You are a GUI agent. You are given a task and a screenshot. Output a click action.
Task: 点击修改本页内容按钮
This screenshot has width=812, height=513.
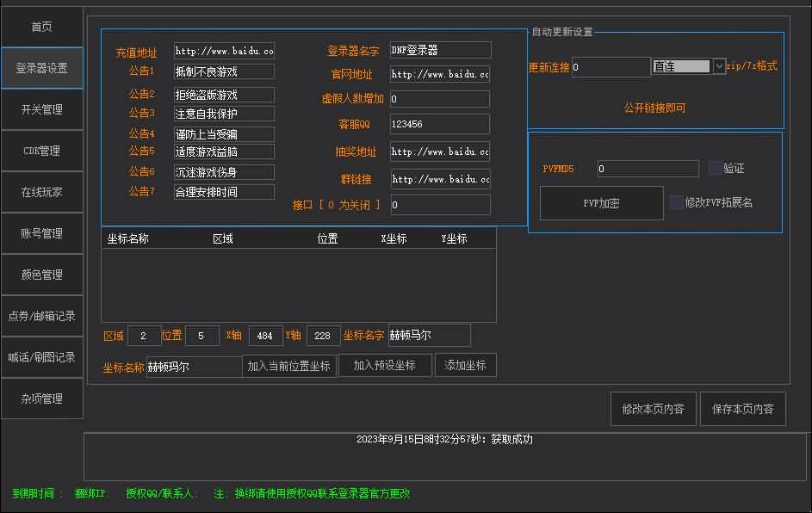pyautogui.click(x=654, y=409)
